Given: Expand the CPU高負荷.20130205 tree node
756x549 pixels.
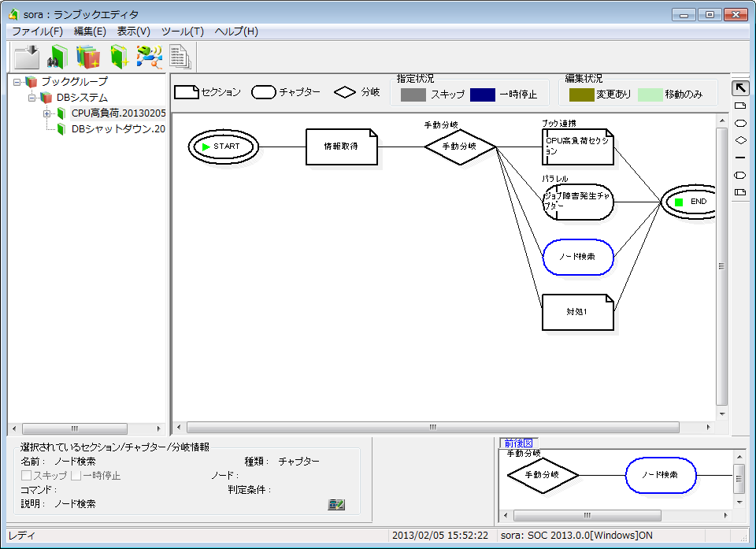Looking at the screenshot, I should click(46, 114).
